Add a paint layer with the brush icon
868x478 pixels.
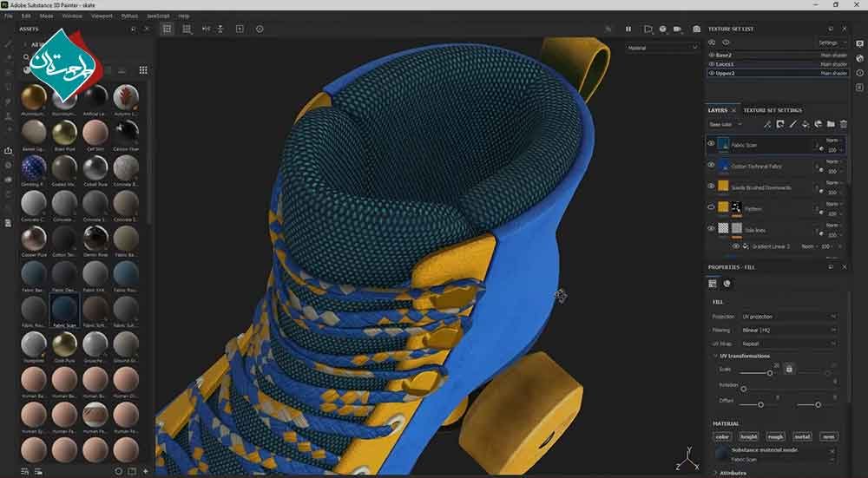[x=792, y=124]
